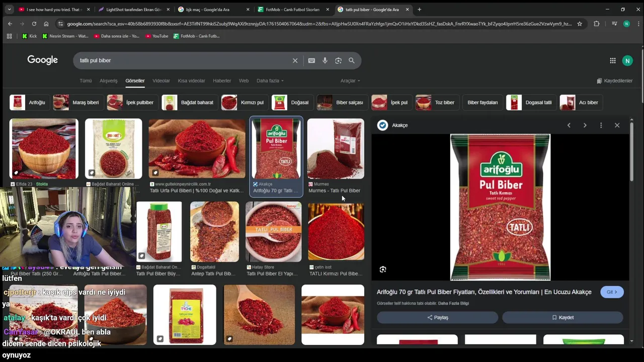The width and height of the screenshot is (644, 362).
Task: Go to Google home via logo
Action: 43,60
